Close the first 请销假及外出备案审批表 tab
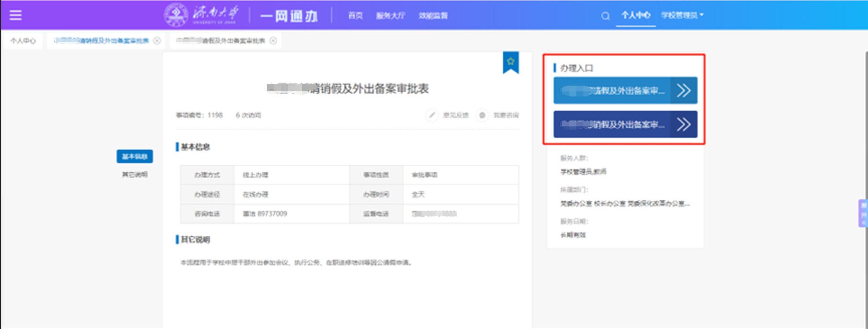 click(157, 41)
